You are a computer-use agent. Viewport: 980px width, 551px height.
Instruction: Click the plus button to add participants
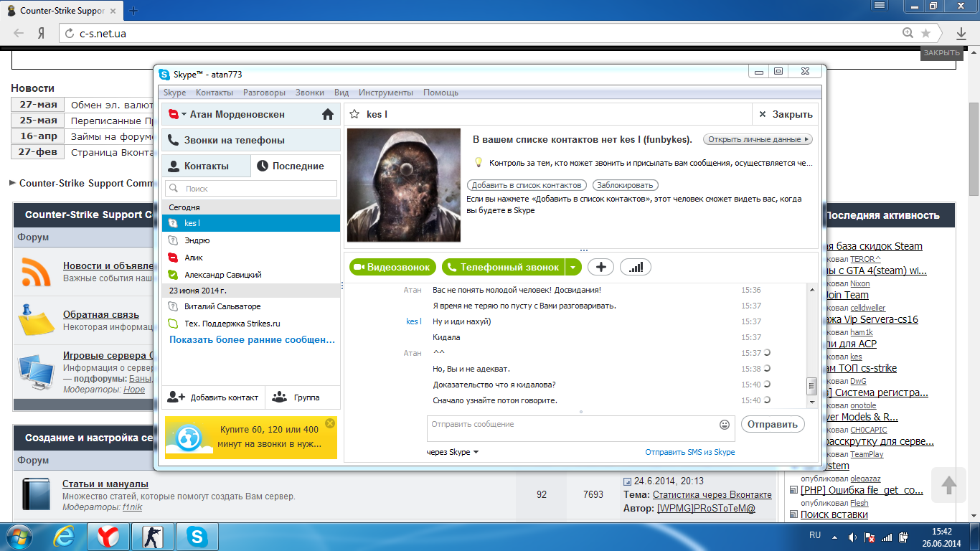(601, 267)
